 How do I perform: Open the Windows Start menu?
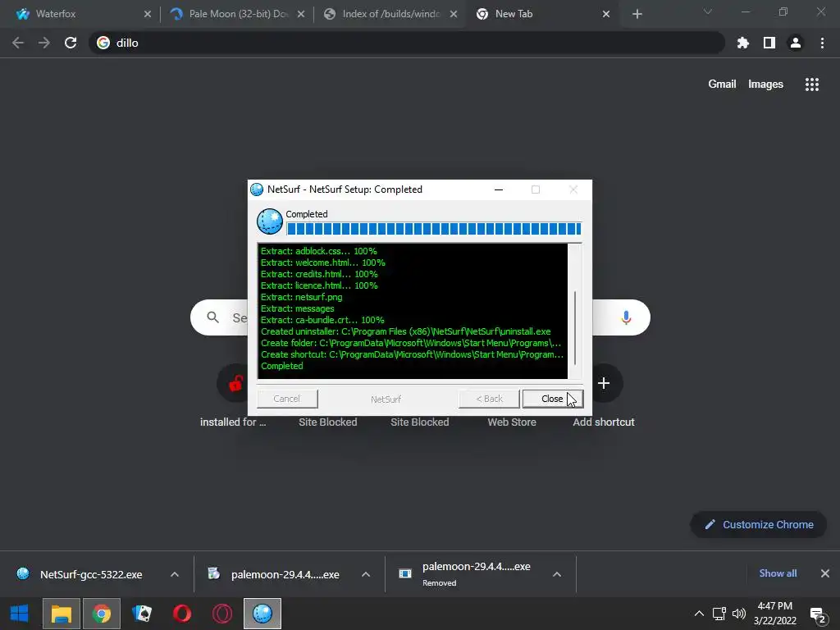(x=20, y=614)
